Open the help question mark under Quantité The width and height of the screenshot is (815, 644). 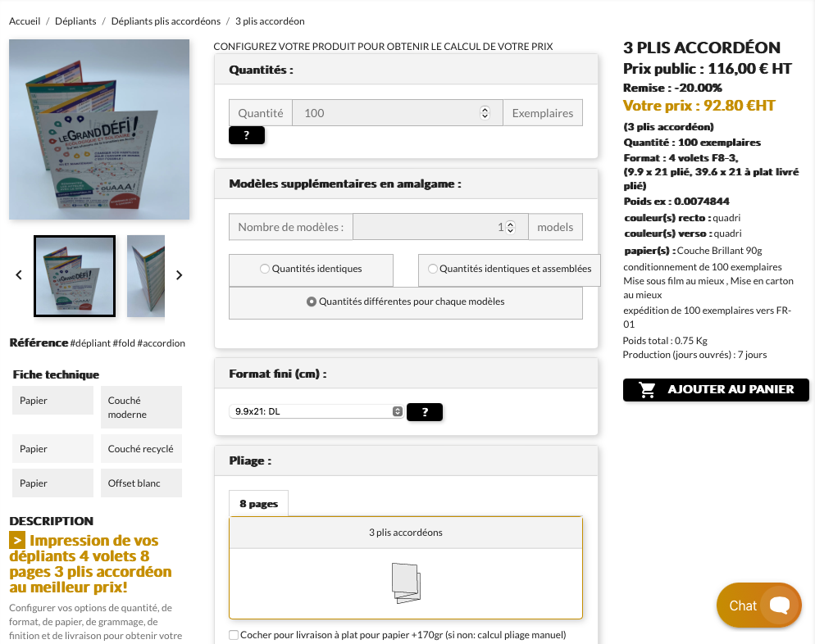247,135
